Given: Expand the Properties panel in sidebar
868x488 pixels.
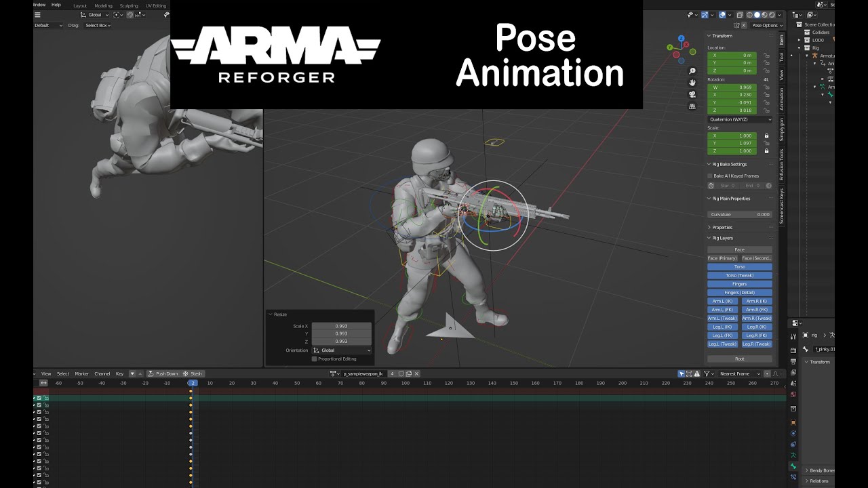Looking at the screenshot, I should (722, 227).
